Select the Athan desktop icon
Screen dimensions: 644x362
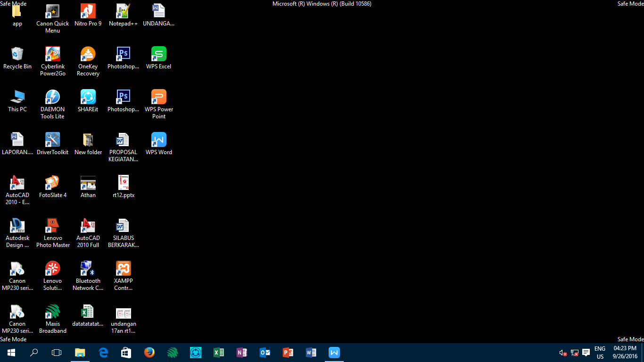pos(88,187)
